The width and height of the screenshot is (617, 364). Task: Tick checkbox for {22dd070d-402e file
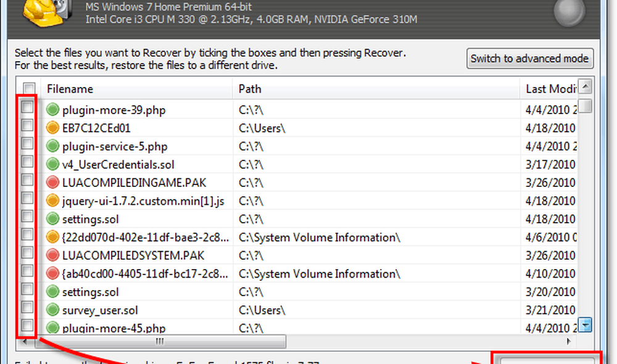pos(27,234)
